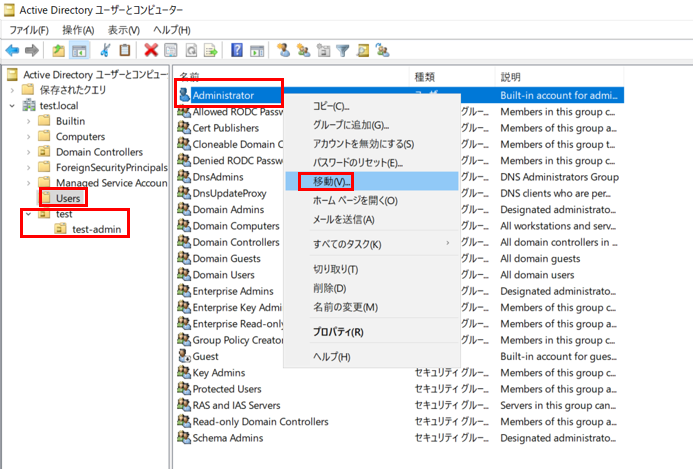This screenshot has width=693, height=469.
Task: Click ヘルプ(H) in the context menu
Action: coord(371,357)
